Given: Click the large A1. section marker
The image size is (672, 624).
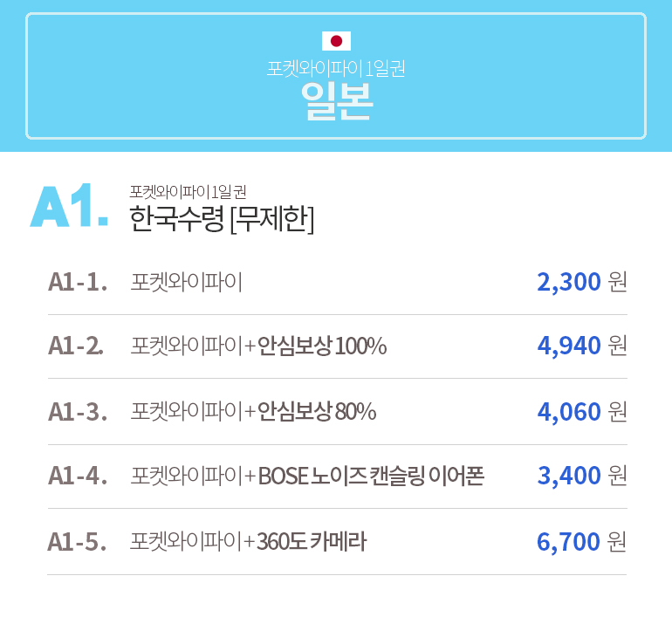Looking at the screenshot, I should 69,206.
